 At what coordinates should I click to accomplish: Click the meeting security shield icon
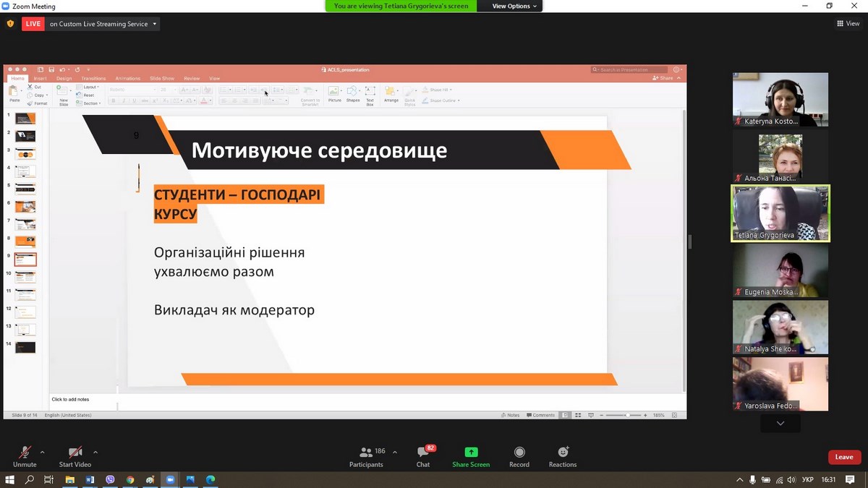click(10, 24)
